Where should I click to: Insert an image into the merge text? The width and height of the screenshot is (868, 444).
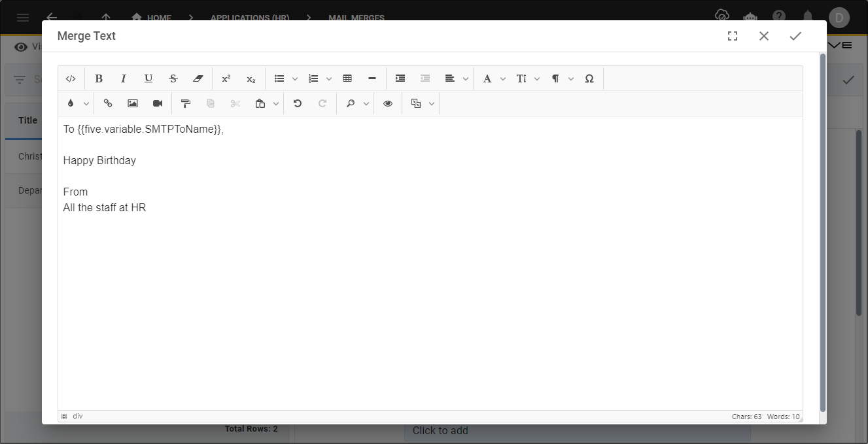click(133, 103)
